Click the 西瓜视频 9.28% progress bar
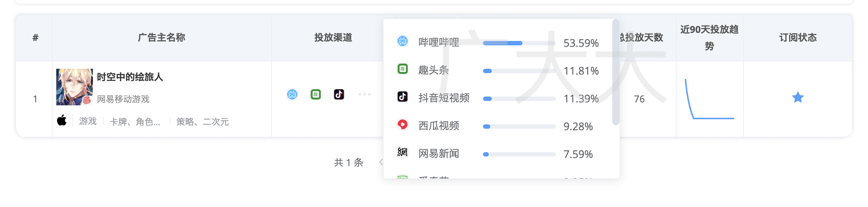This screenshot has height=207, width=868. 519,127
